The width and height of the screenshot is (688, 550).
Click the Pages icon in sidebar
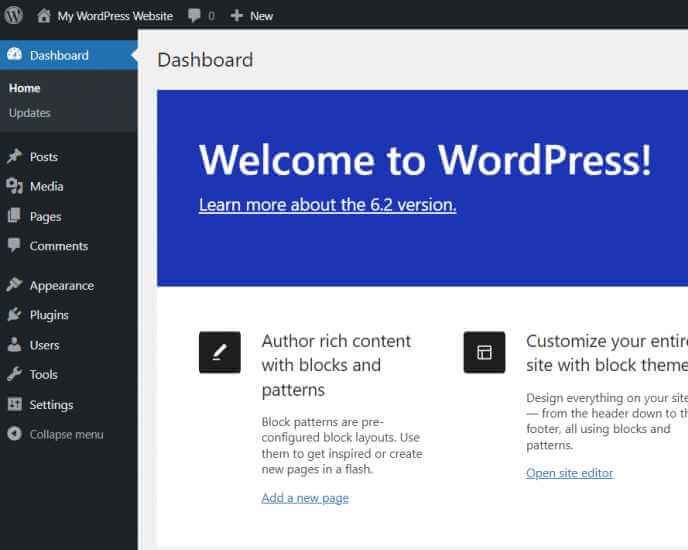[x=14, y=216]
